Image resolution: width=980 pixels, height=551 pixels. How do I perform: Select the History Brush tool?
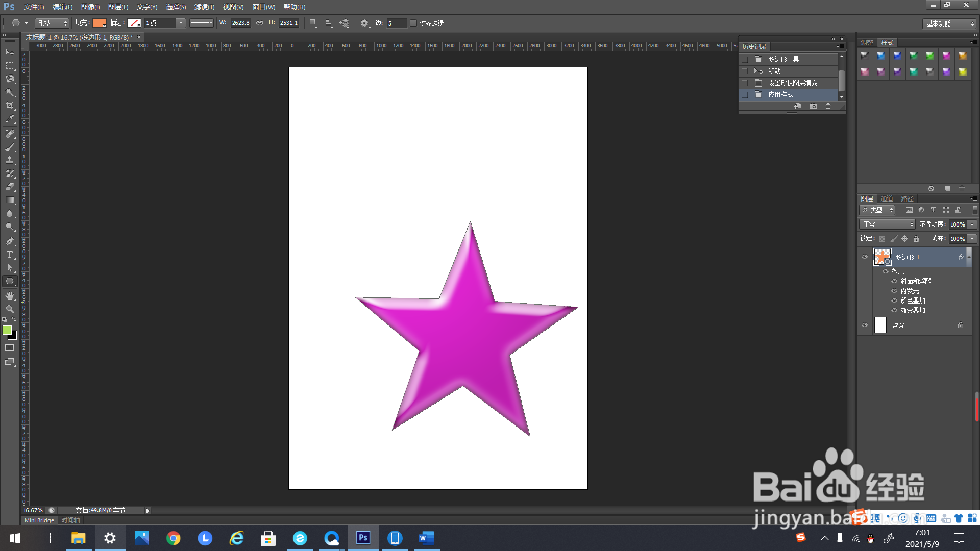(x=10, y=173)
